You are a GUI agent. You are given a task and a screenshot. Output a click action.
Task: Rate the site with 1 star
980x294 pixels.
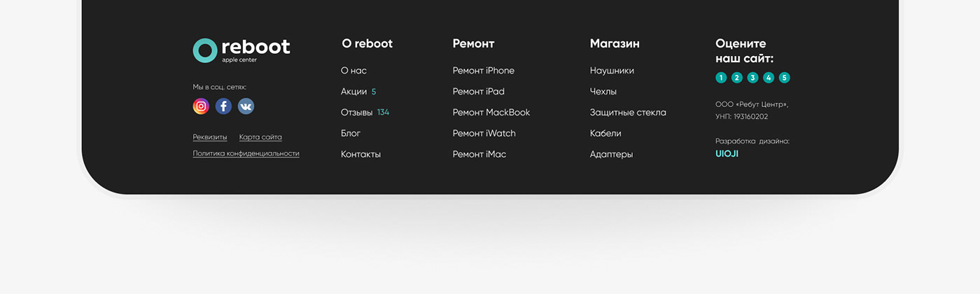click(x=721, y=78)
